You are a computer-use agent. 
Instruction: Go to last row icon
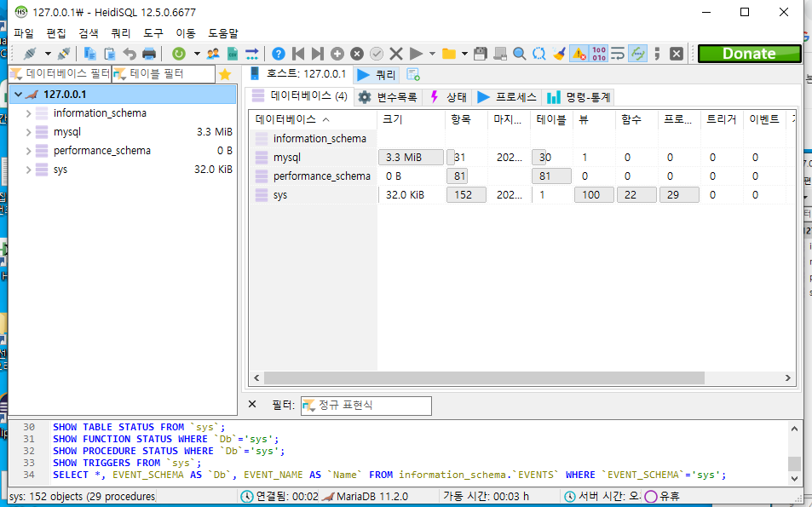tap(318, 54)
